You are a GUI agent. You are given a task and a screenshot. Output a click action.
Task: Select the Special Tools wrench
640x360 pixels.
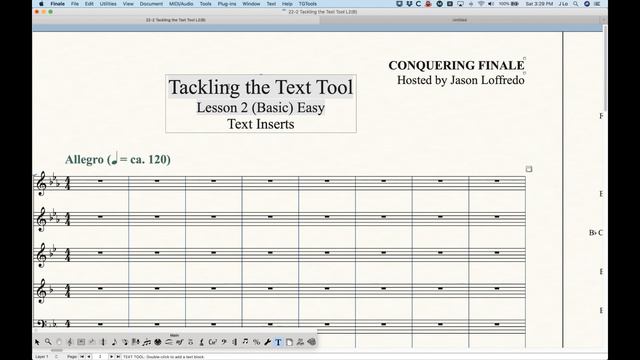point(268,342)
